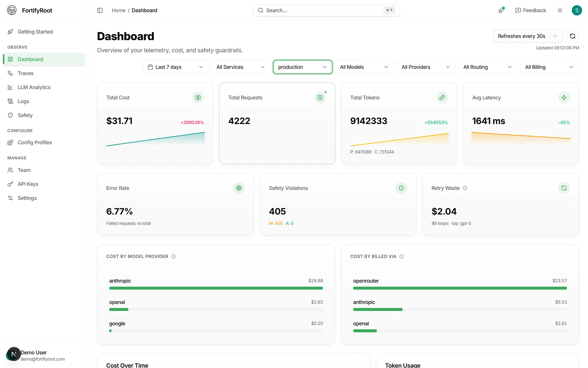Click the Total Cost trend sparkline
The height and width of the screenshot is (368, 588).
pos(155,139)
